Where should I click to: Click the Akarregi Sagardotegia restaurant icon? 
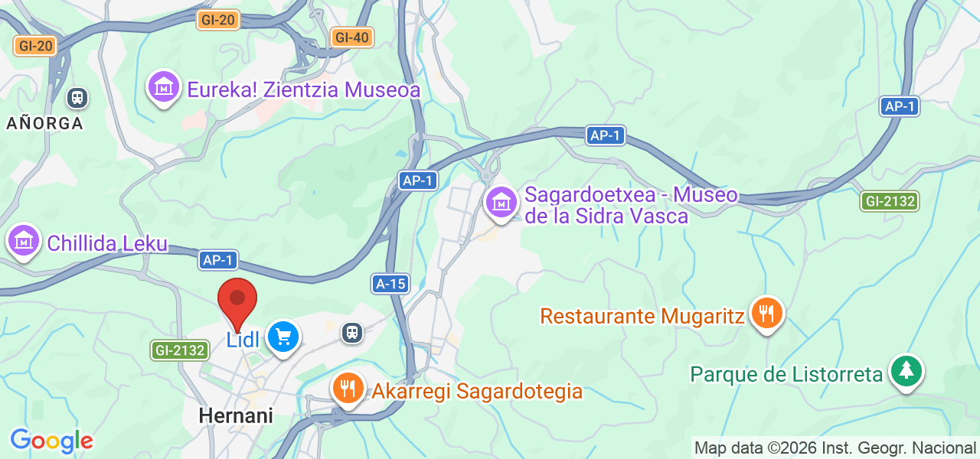348,389
